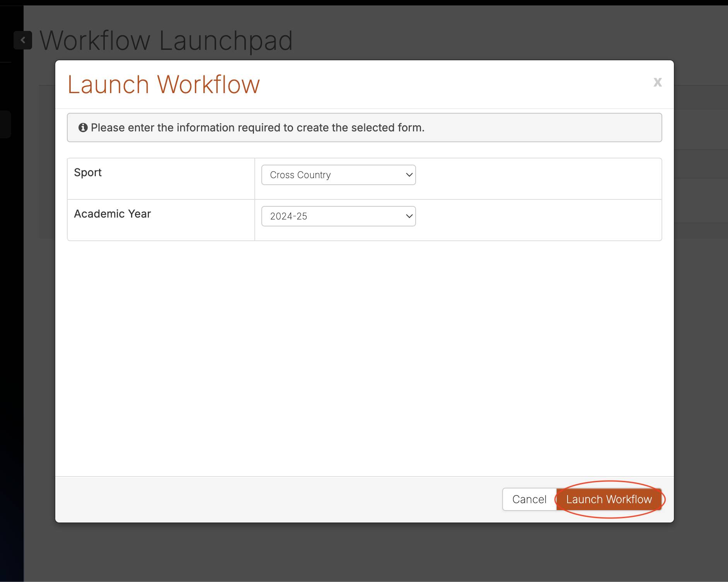Screen dimensions: 728x582
Task: Click the Launch Workflow dialog title
Action: (x=164, y=83)
